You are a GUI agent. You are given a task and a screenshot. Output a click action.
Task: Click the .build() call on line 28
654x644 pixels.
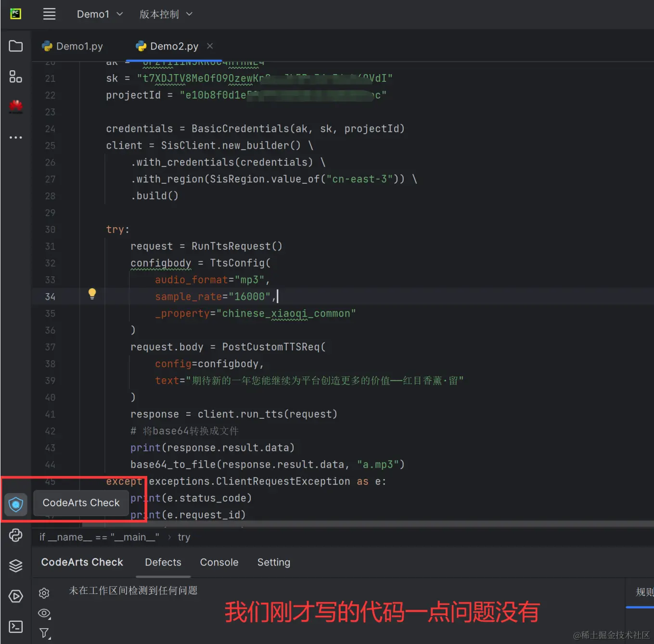(x=154, y=196)
